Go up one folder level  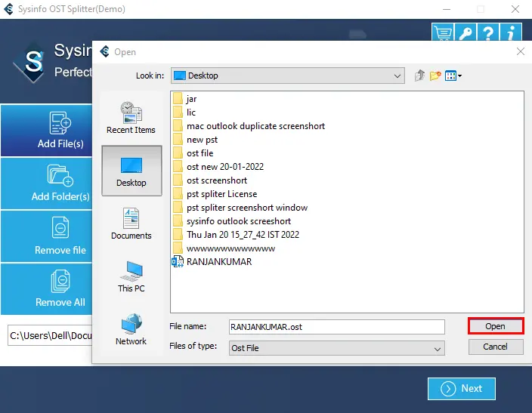(419, 76)
